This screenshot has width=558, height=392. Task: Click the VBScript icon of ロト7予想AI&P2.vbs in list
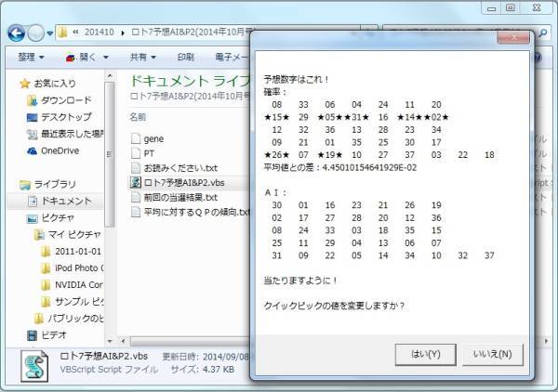point(136,183)
